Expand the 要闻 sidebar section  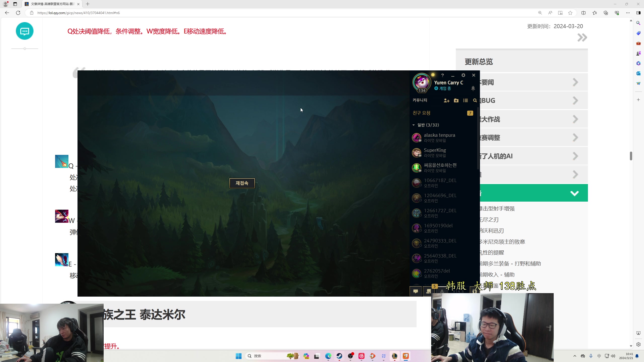[x=575, y=82]
